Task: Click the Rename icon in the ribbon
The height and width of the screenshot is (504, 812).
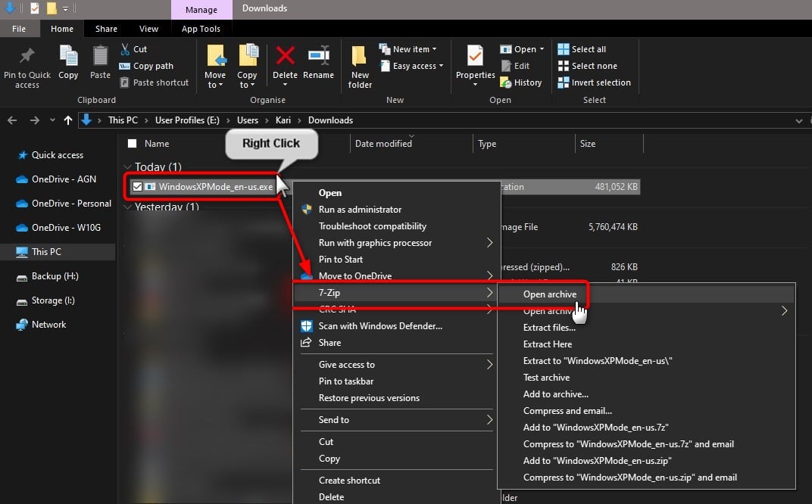Action: [318, 61]
